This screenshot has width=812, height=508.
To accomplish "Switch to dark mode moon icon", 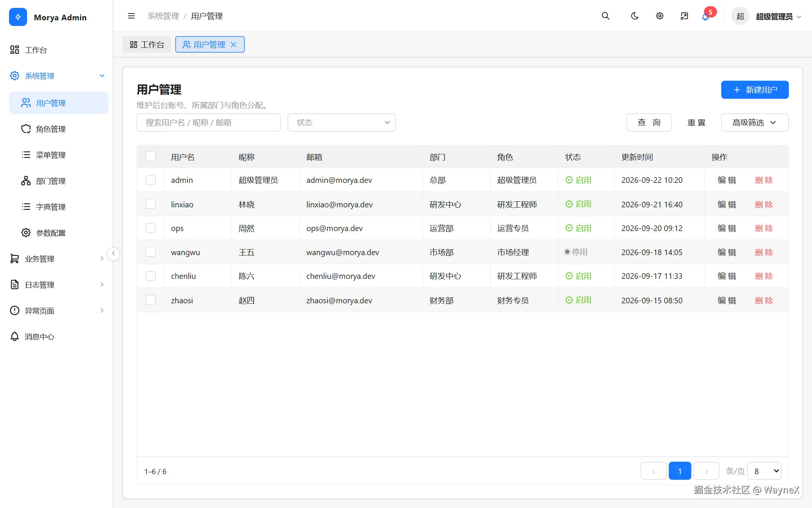I will [x=635, y=16].
